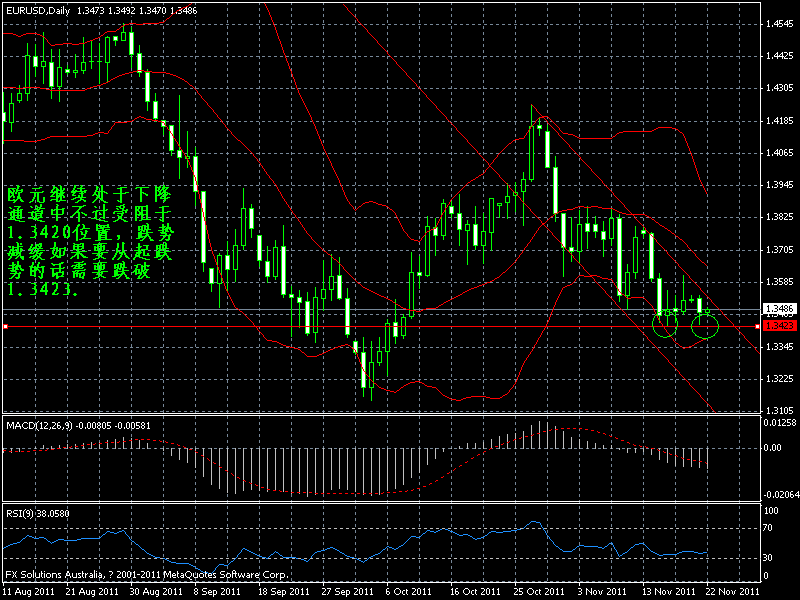Click the date label 22 Nov 2011
Screen dimensions: 800x600
pos(732,592)
